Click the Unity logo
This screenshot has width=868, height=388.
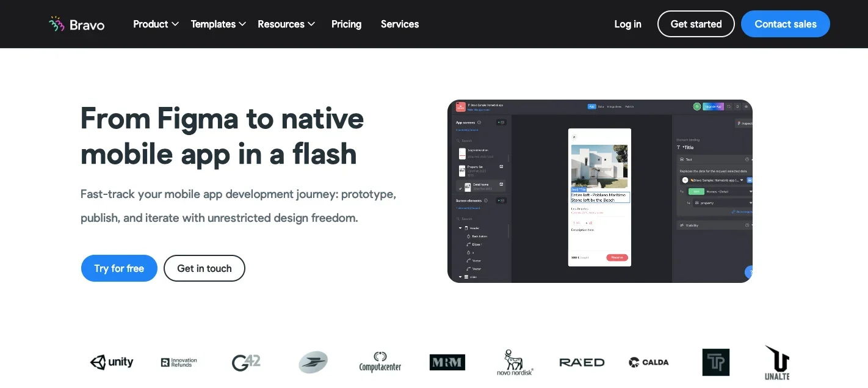(x=112, y=362)
